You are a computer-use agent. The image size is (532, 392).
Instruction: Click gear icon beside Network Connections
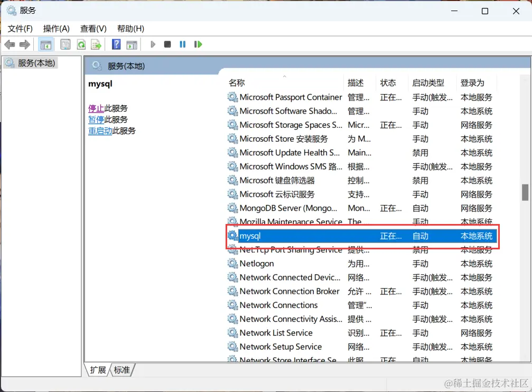232,305
